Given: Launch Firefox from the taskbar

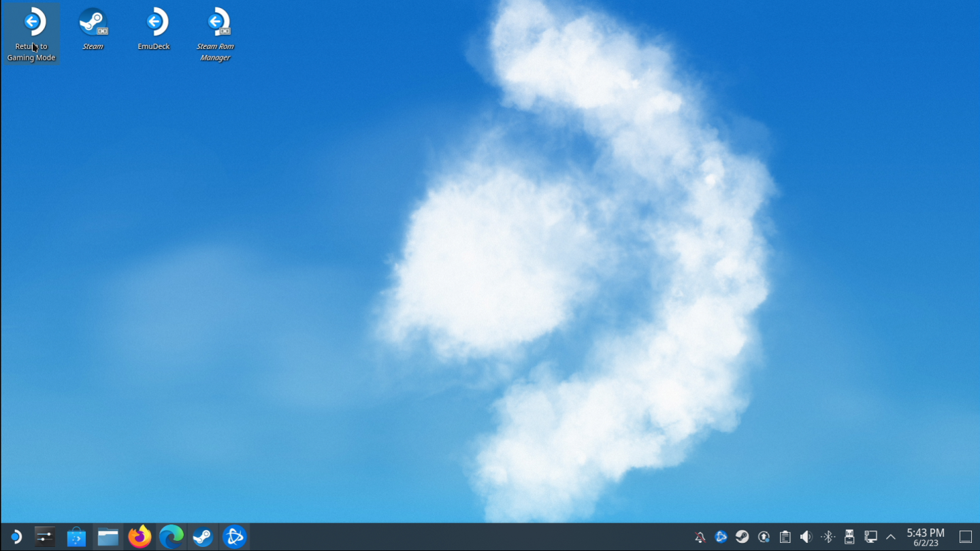Looking at the screenshot, I should (x=140, y=537).
